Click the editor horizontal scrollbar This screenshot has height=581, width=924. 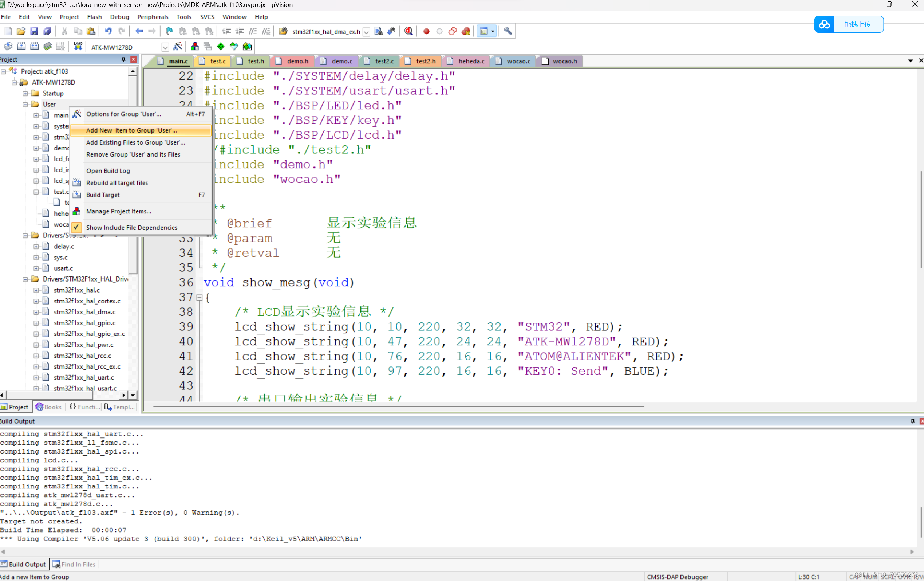(x=398, y=406)
